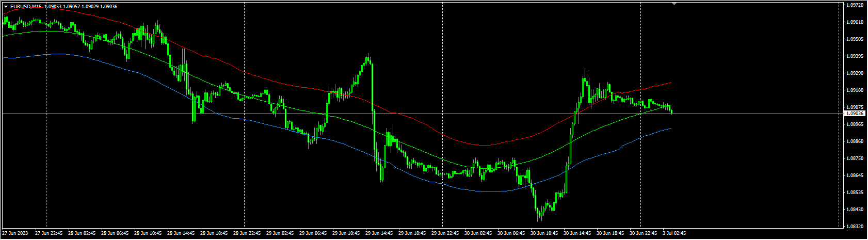The width and height of the screenshot is (868, 240).
Task: Click time axis label 28 Jun 10:45
Action: (x=148, y=233)
